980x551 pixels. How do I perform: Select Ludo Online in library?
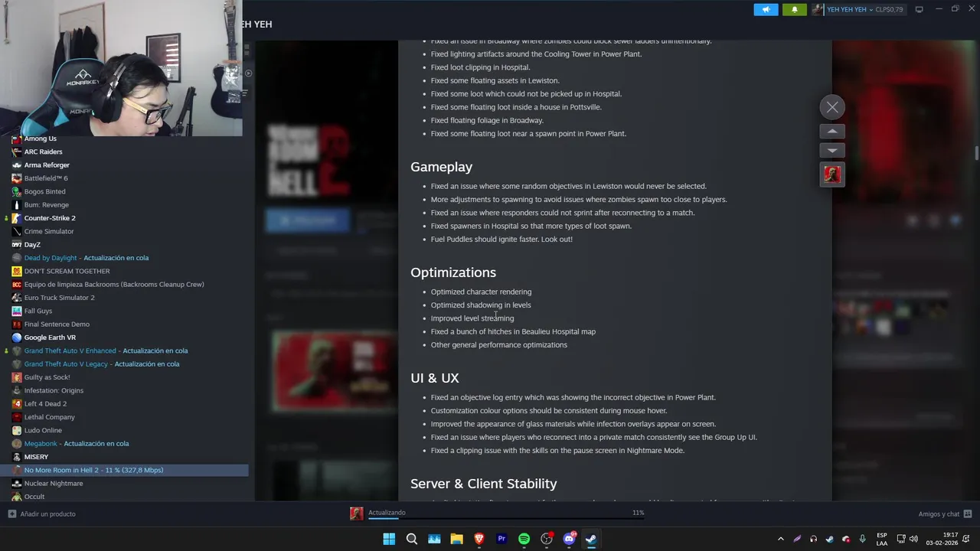tap(43, 430)
